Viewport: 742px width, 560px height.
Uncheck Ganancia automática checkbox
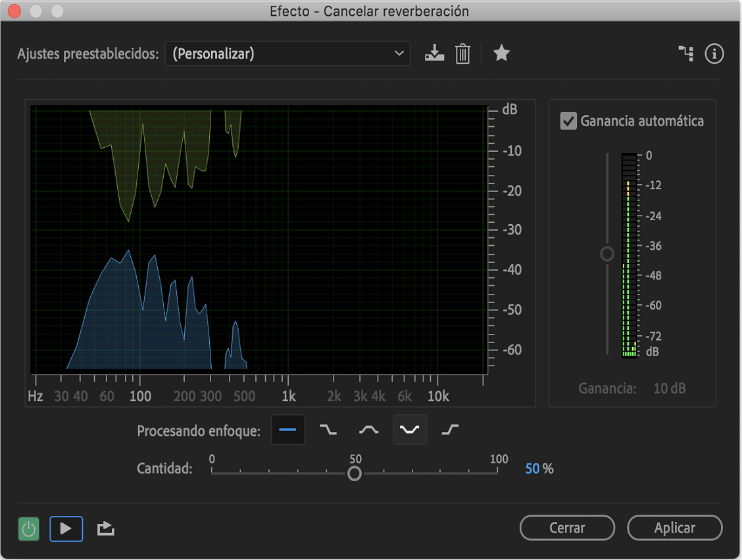click(568, 121)
